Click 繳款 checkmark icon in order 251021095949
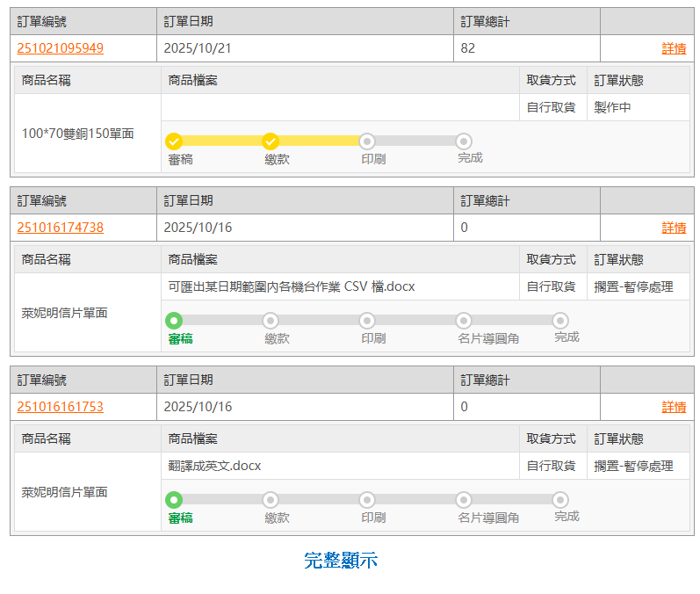This screenshot has width=700, height=594. point(271,141)
